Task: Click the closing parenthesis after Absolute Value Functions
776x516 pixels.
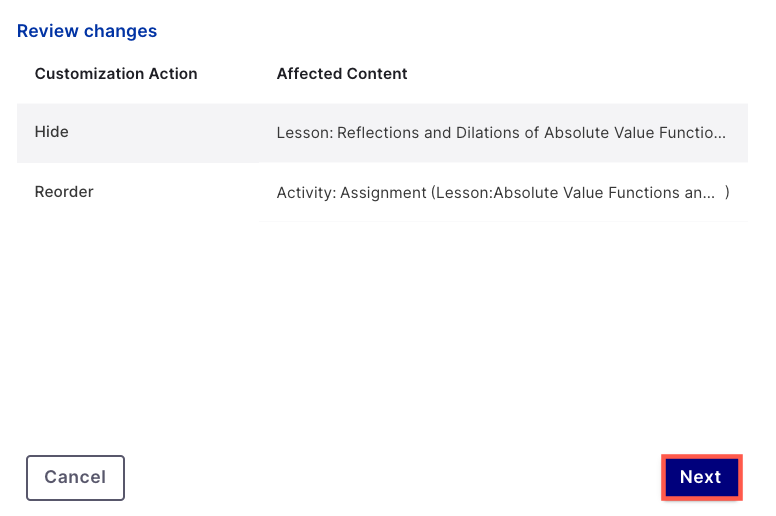Action: pyautogui.click(x=728, y=192)
